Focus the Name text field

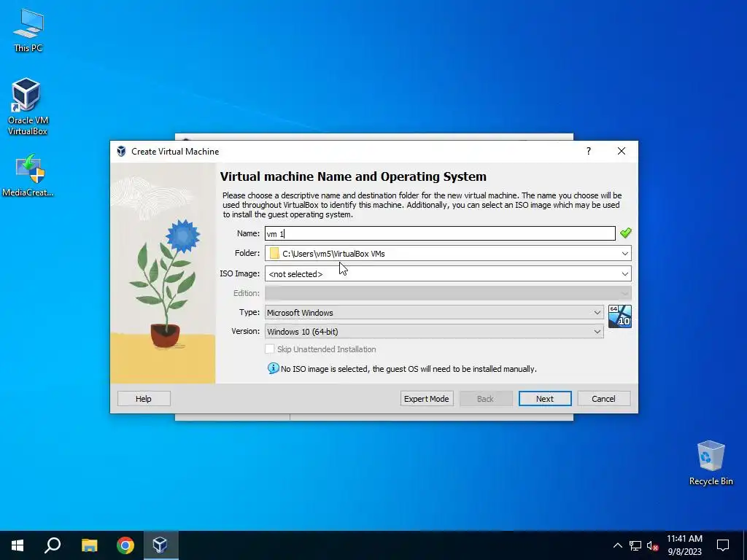pyautogui.click(x=440, y=233)
